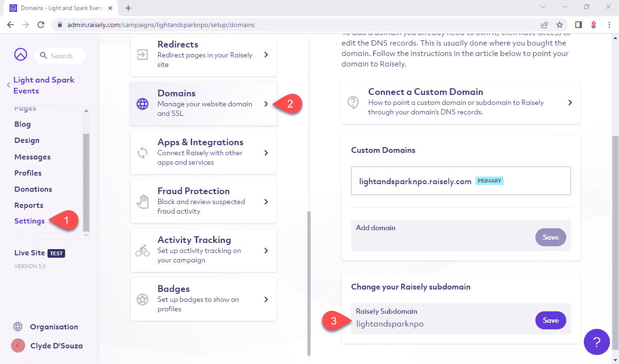This screenshot has height=364, width=619.
Task: Open the tab search dropdown arrow
Action: pos(543,7)
